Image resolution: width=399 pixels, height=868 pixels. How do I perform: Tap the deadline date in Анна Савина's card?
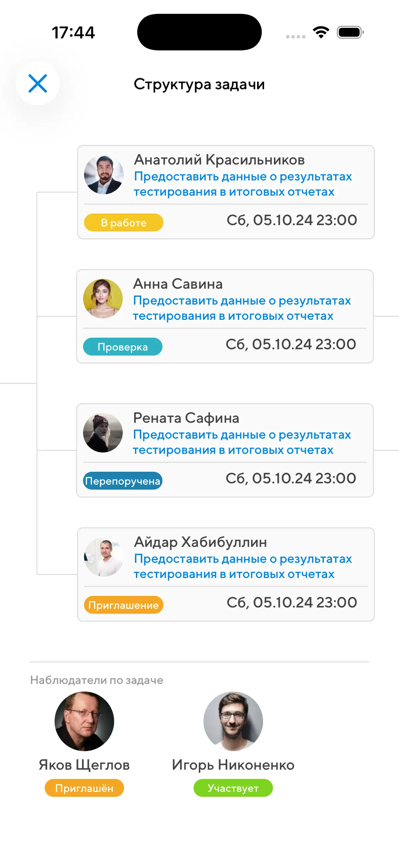point(290,344)
